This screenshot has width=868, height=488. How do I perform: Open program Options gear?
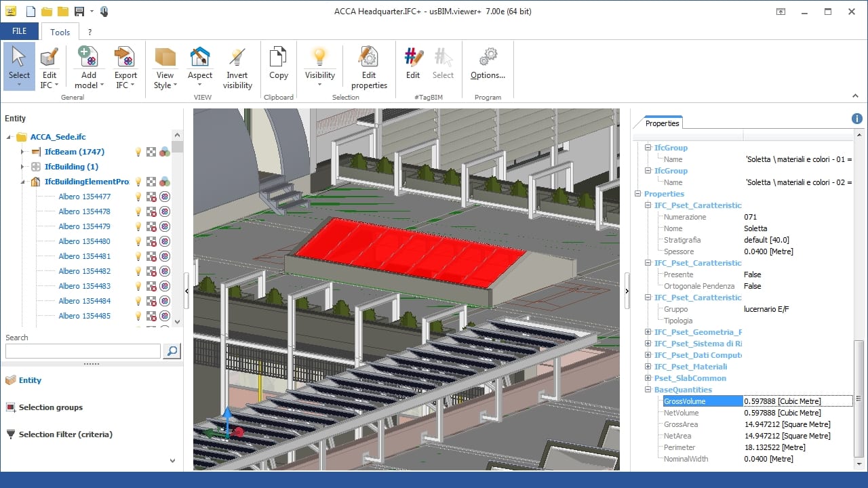tap(488, 58)
